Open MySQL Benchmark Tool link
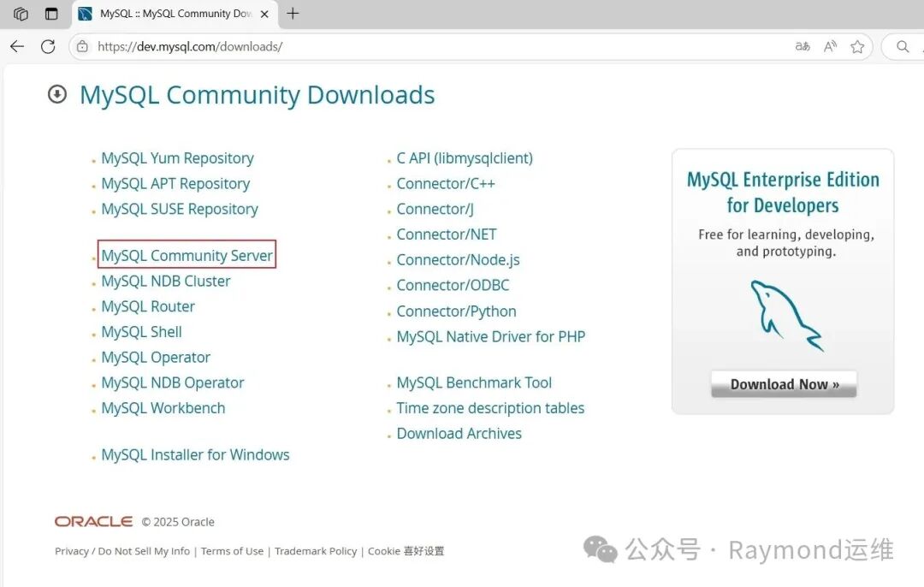The image size is (924, 587). coord(474,382)
